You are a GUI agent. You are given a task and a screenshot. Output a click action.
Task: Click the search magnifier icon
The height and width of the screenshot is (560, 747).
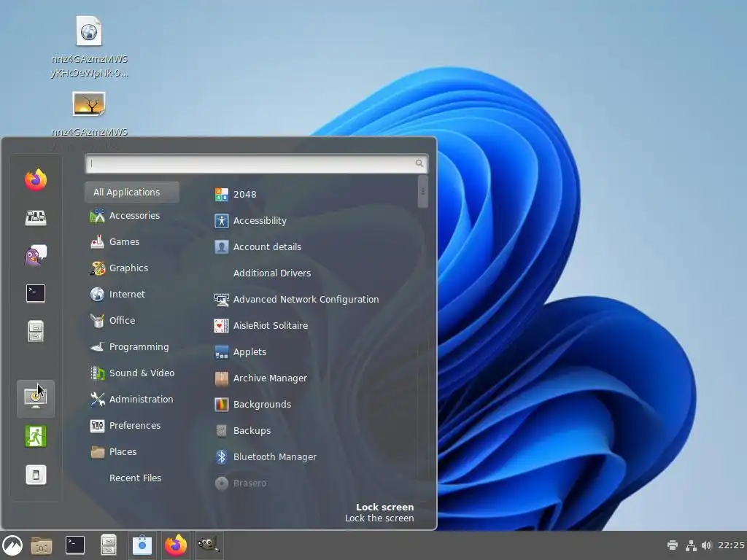tap(419, 163)
